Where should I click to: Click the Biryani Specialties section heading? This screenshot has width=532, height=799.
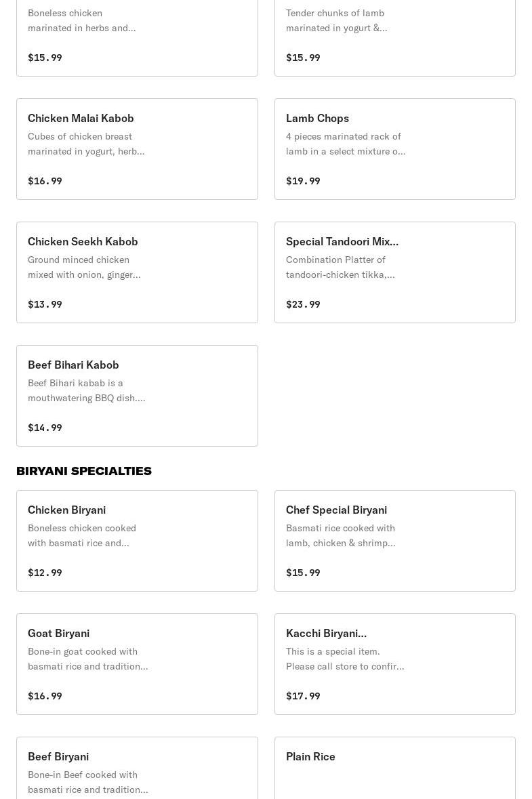pos(84,471)
